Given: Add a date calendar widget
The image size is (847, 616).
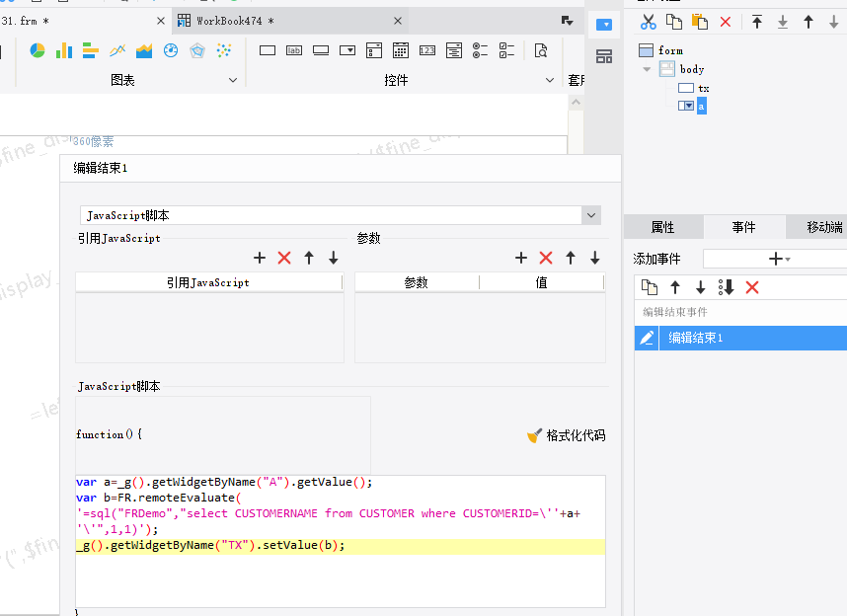Looking at the screenshot, I should click(x=401, y=50).
